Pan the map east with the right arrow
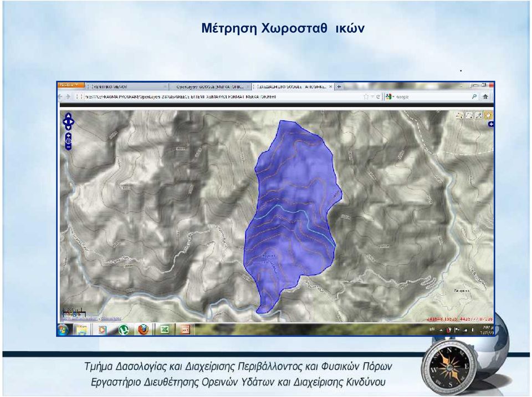532x397 pixels. [72, 121]
